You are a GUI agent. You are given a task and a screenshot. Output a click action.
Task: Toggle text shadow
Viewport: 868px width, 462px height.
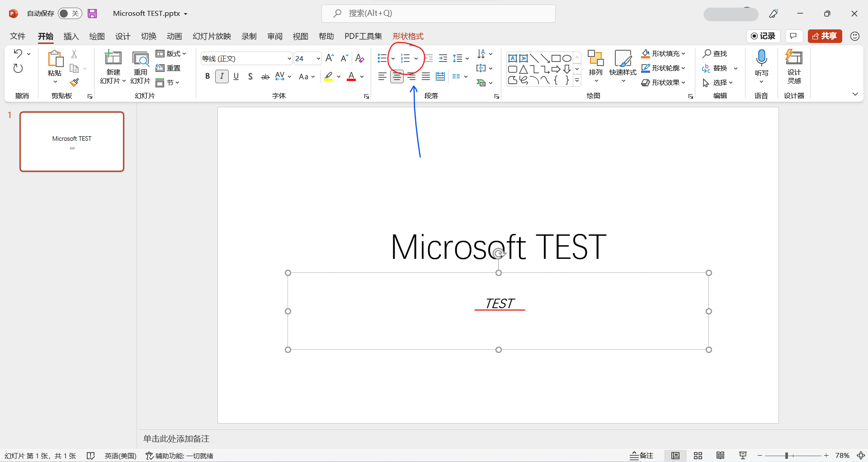coord(250,76)
